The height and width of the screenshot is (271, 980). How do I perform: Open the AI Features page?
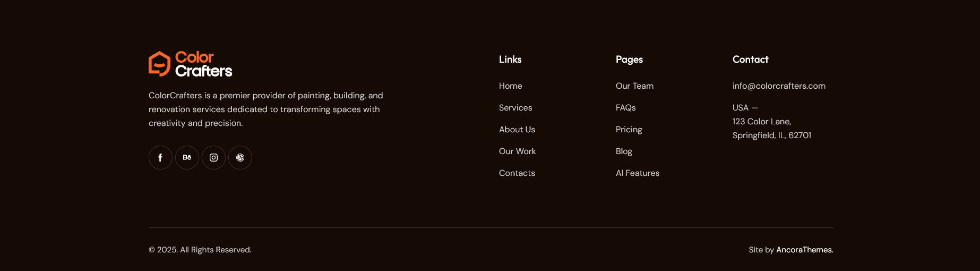pos(638,173)
